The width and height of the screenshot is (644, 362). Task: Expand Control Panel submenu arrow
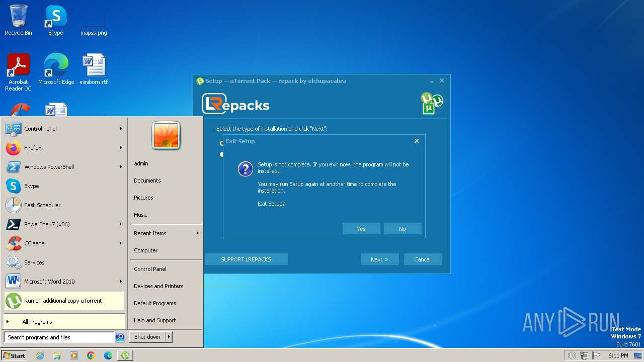click(x=121, y=129)
